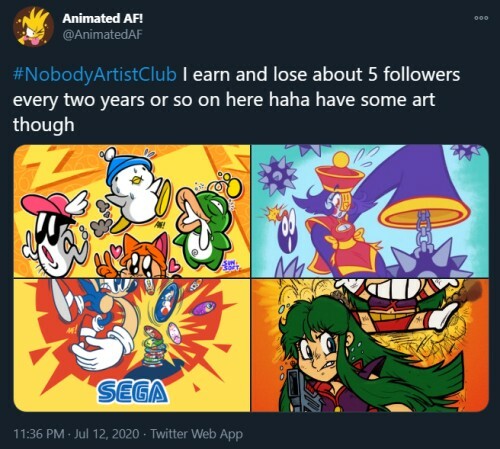Image resolution: width=500 pixels, height=449 pixels.
Task: Click the Animated AF! display name
Action: point(102,18)
